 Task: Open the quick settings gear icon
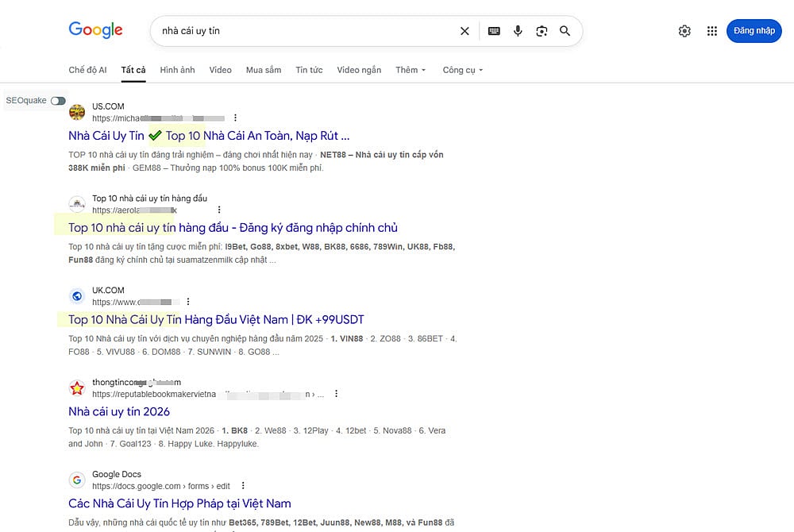point(684,31)
